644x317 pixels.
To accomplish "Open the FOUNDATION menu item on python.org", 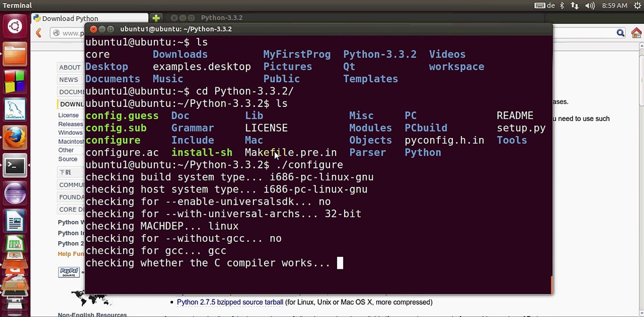I will click(71, 197).
